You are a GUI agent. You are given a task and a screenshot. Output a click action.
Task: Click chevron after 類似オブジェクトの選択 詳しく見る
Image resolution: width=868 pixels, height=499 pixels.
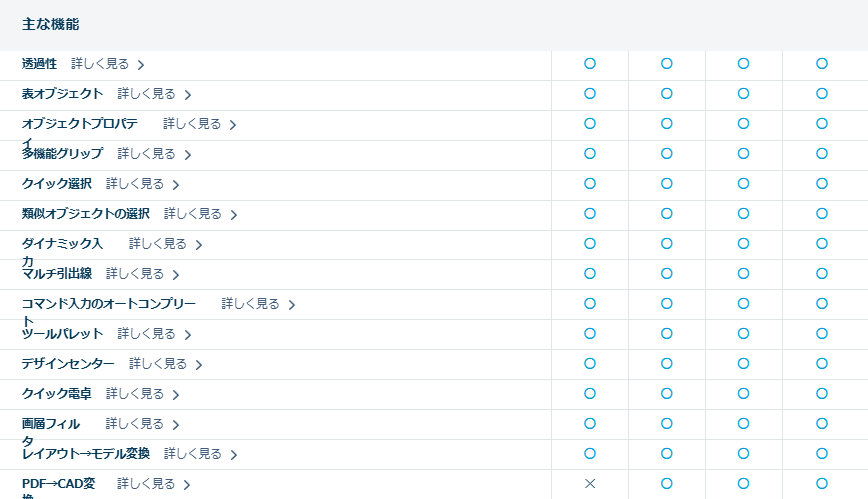click(x=234, y=215)
